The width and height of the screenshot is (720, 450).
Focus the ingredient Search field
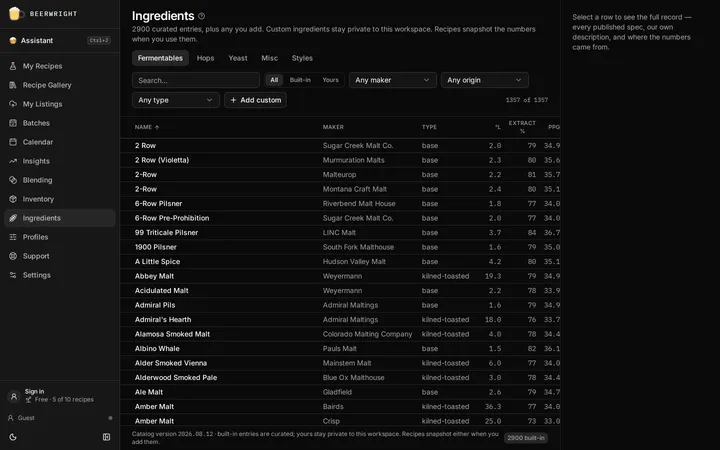[196, 80]
